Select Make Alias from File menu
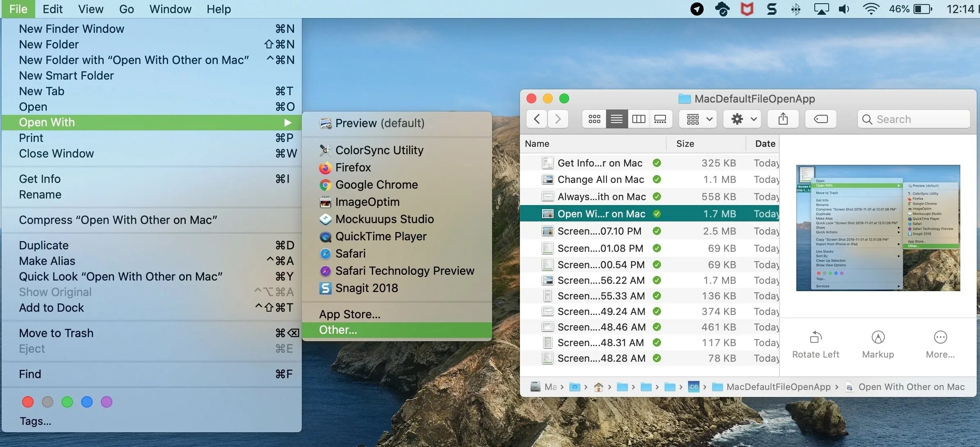Screen dimensions: 980x447 pyautogui.click(x=152, y=261)
